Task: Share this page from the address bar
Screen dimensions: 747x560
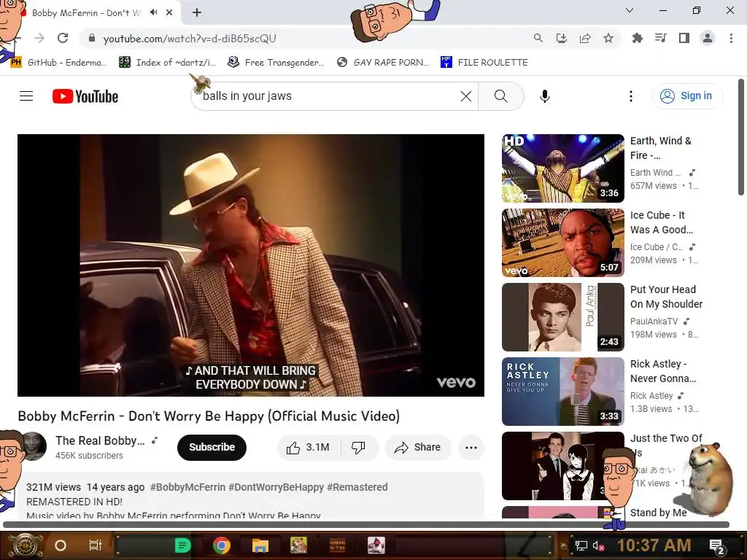Action: coord(585,38)
